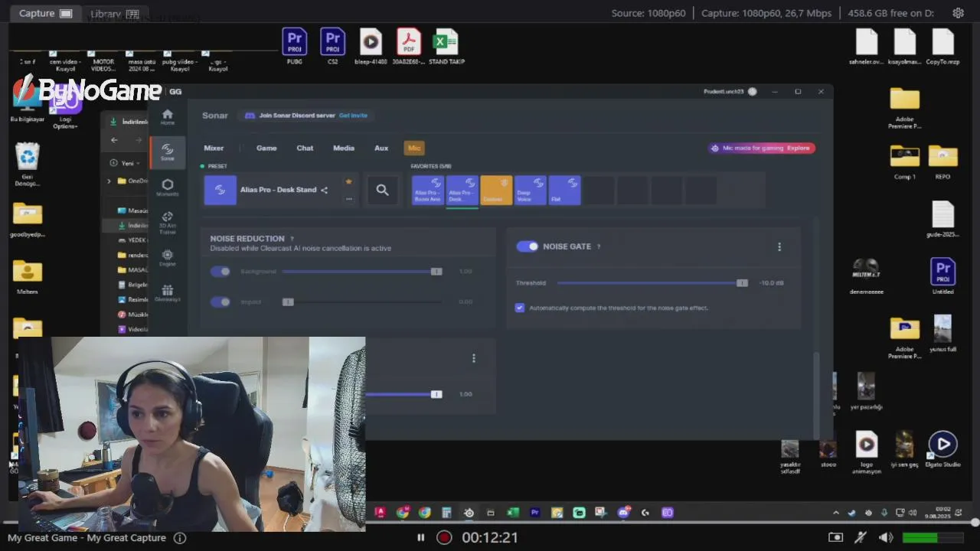Click the Background noise reduction slider handle
Viewport: 980px width, 551px height.
[436, 272]
